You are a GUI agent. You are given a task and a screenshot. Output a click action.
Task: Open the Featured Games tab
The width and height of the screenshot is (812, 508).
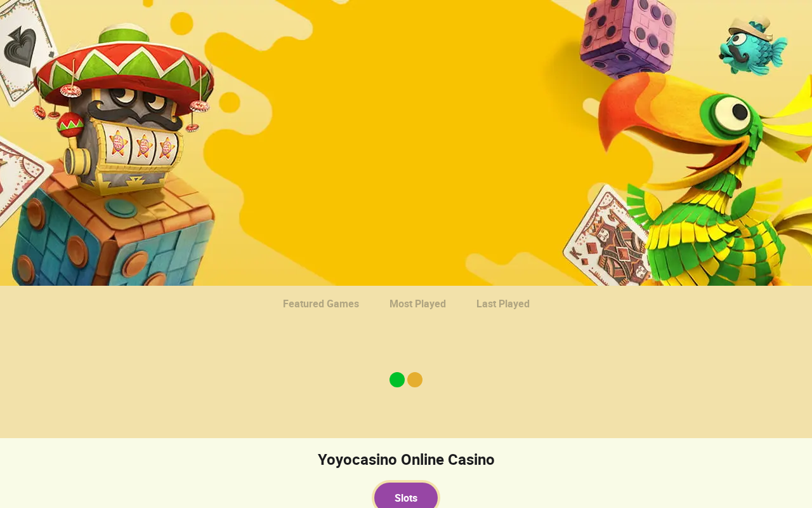(321, 304)
